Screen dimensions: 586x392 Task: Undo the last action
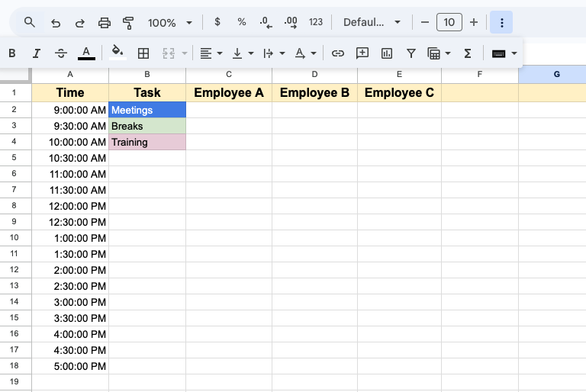[x=56, y=23]
